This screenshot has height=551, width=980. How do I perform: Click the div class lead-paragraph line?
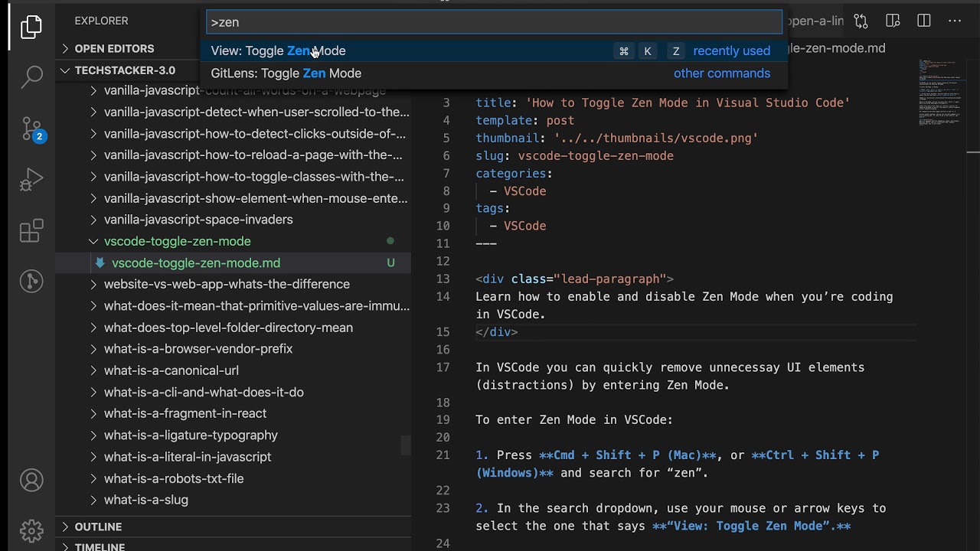(574, 279)
